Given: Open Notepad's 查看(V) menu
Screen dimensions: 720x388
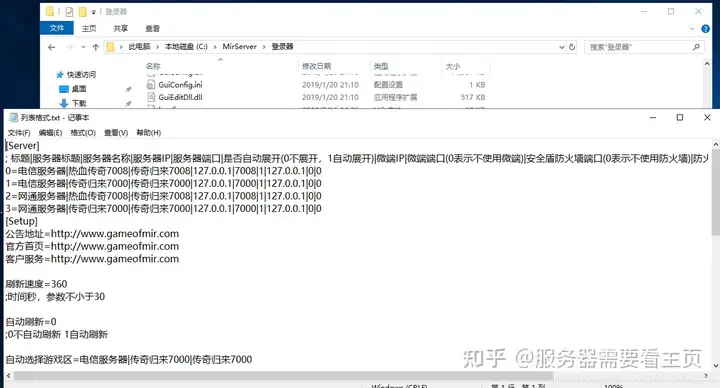Looking at the screenshot, I should pos(116,133).
